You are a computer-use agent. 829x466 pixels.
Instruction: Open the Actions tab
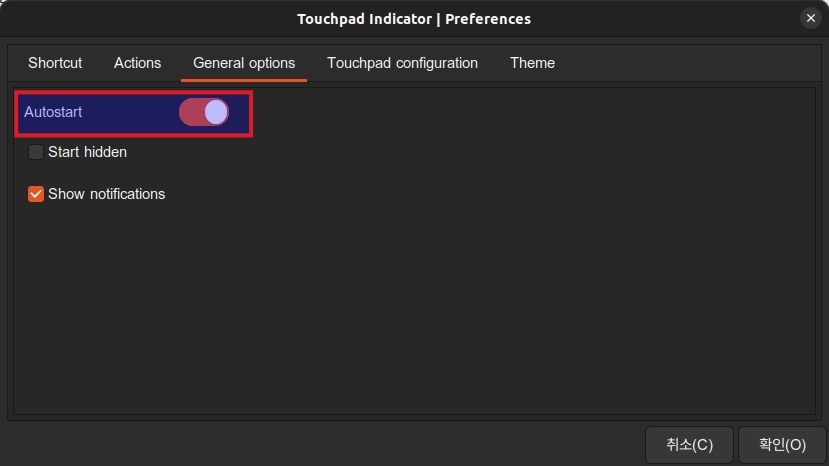coord(137,63)
